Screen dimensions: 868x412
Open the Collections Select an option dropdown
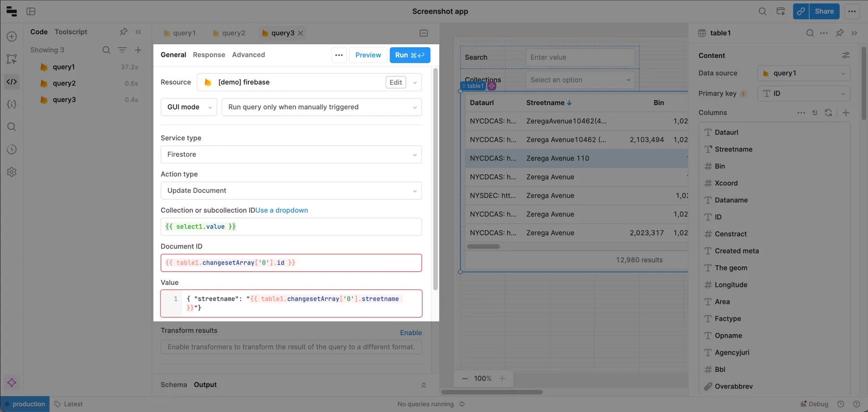580,80
